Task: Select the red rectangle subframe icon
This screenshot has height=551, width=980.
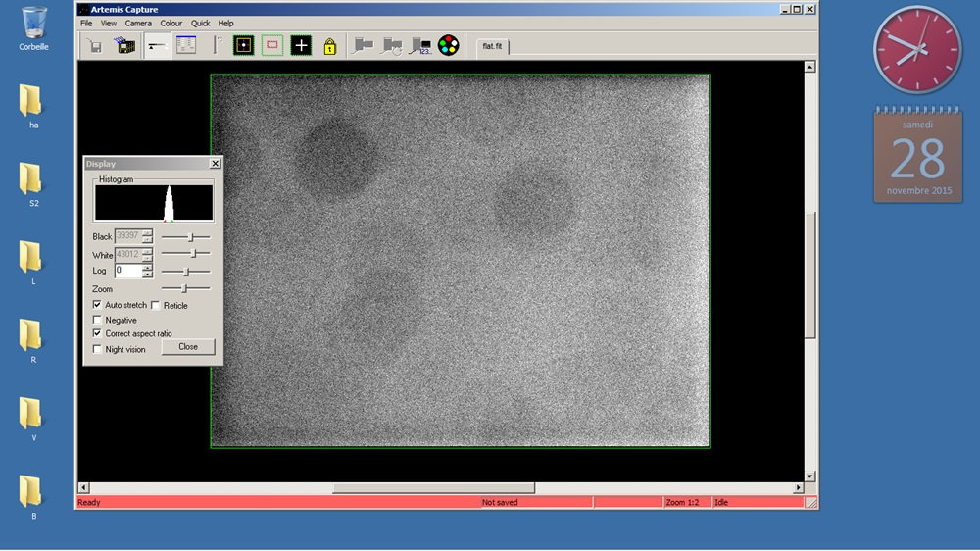Action: pyautogui.click(x=272, y=45)
